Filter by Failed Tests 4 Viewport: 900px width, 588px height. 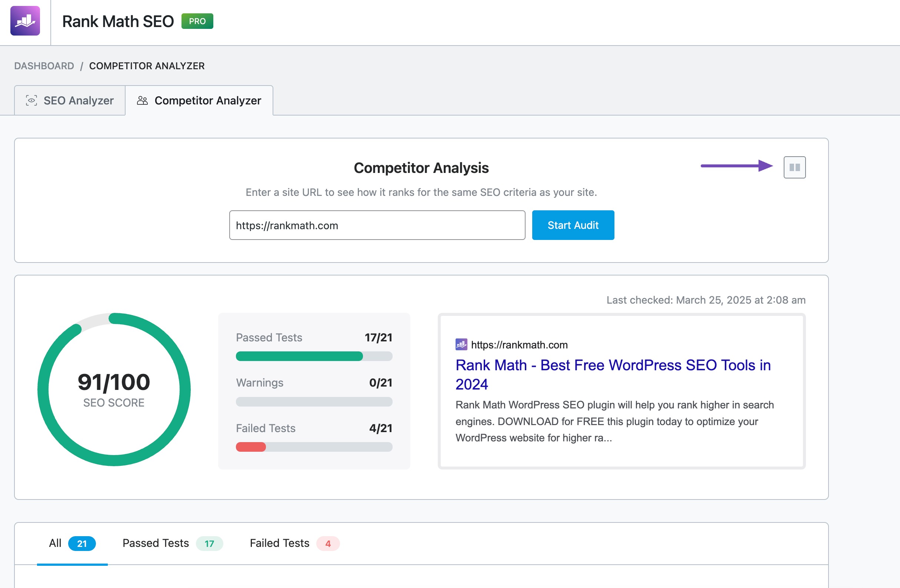[x=294, y=543]
